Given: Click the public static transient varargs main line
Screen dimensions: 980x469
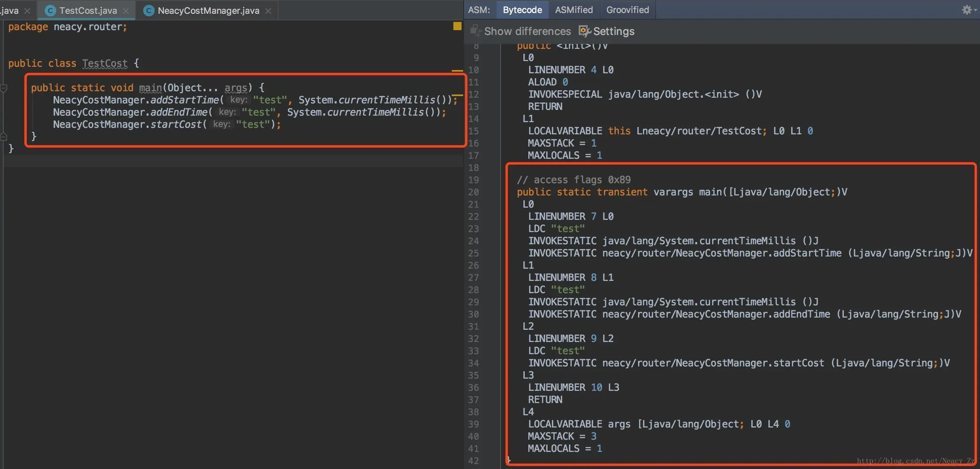Looking at the screenshot, I should click(x=682, y=192).
